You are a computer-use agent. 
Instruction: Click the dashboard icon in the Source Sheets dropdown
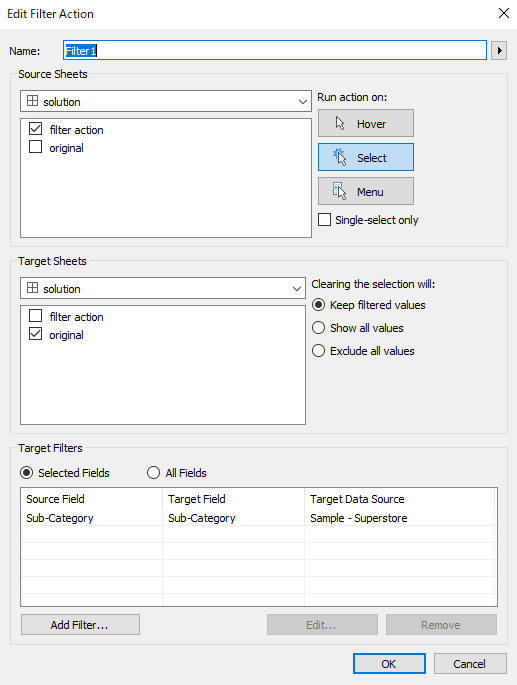click(32, 101)
